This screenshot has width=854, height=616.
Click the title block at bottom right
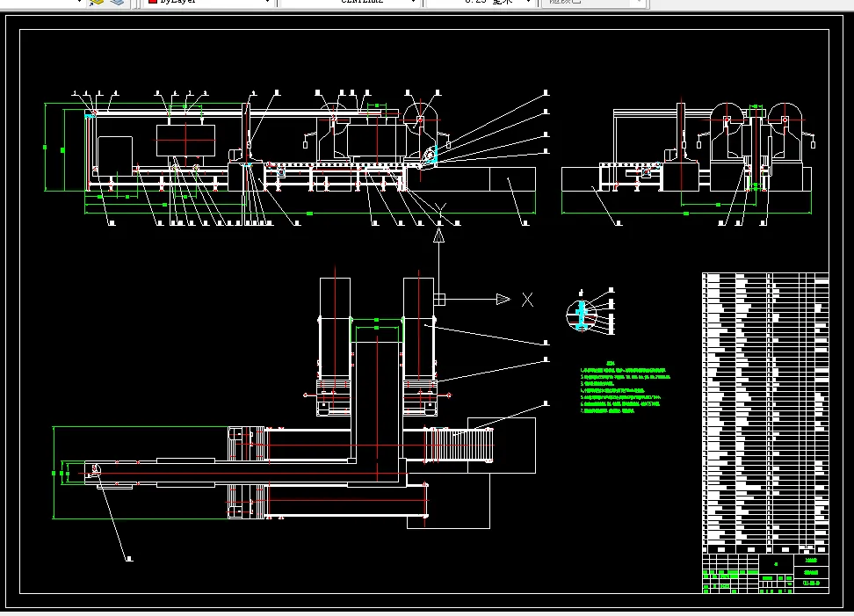pos(765,574)
